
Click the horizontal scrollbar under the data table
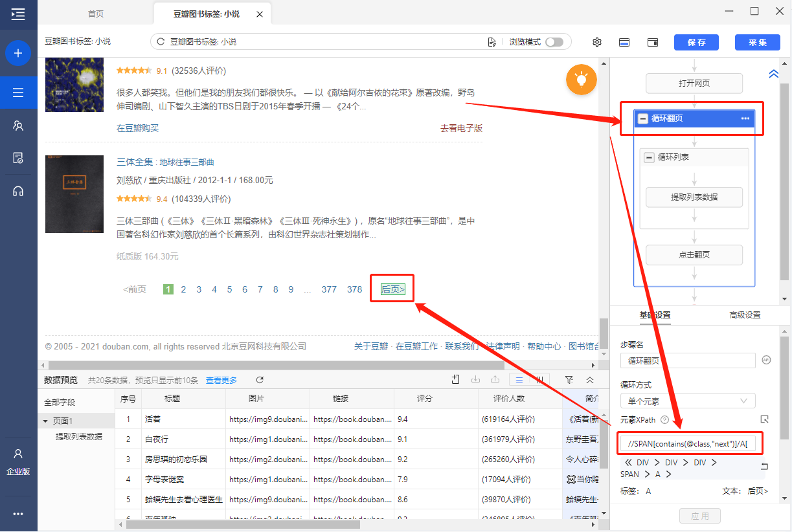click(x=243, y=525)
